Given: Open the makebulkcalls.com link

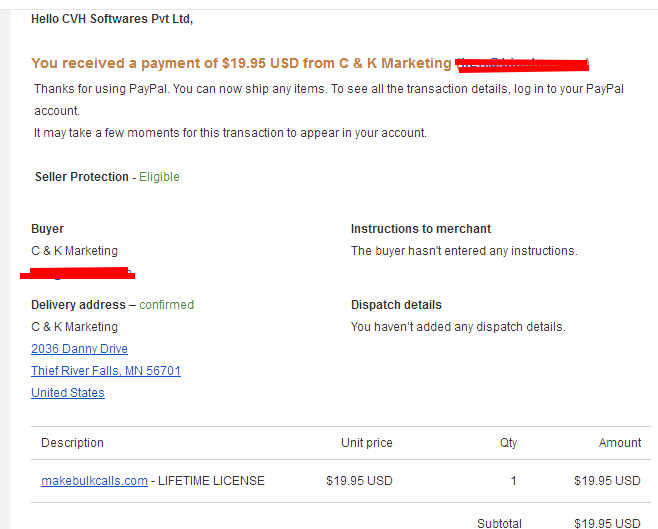Looking at the screenshot, I should click(x=94, y=481).
